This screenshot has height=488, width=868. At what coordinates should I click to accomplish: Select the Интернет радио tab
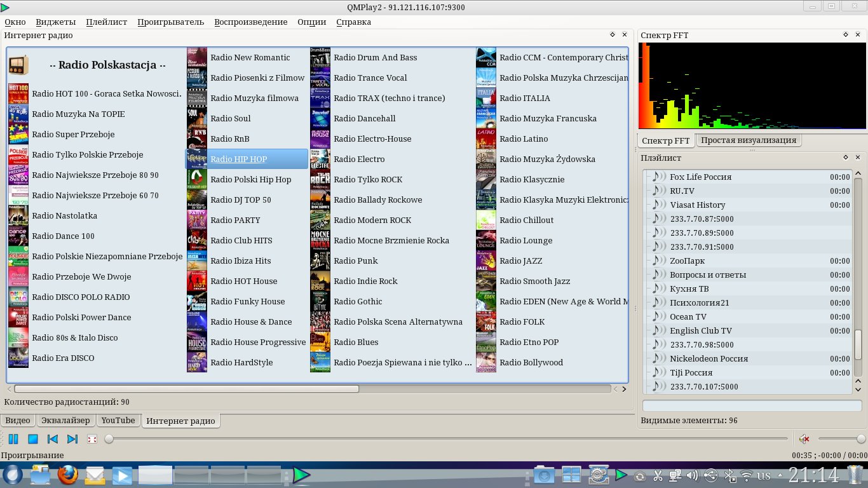coord(180,421)
